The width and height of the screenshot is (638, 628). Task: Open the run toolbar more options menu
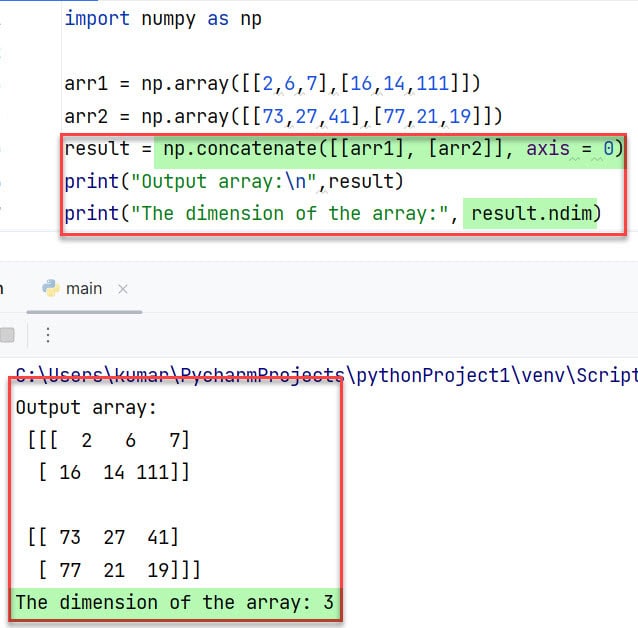[x=48, y=335]
